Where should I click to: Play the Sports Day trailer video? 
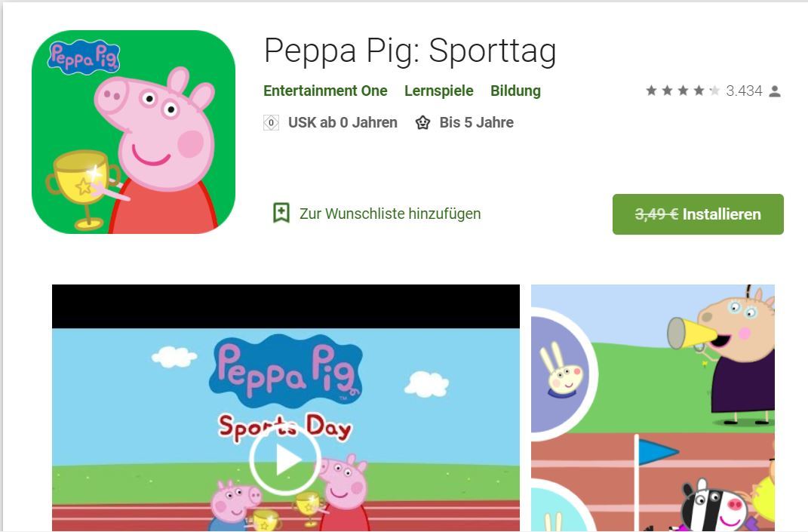coord(285,459)
